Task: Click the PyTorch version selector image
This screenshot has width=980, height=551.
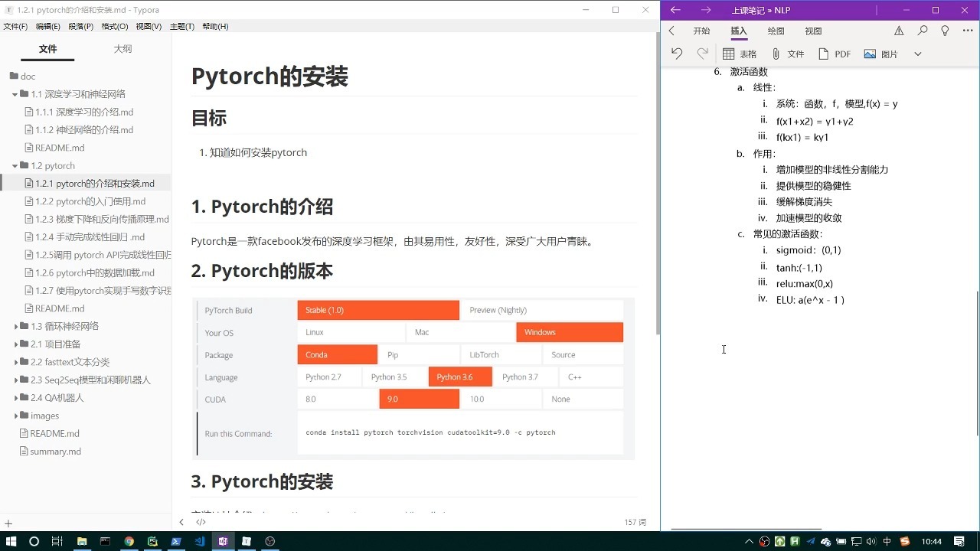Action: [413, 378]
